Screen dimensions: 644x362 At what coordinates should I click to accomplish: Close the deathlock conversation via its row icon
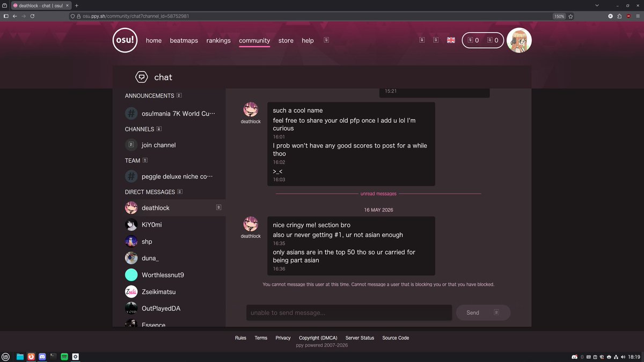pyautogui.click(x=219, y=208)
